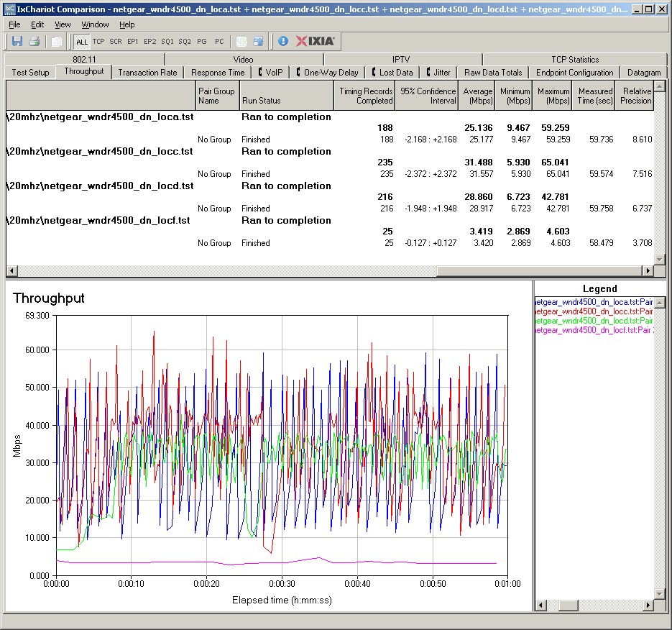Screen dimensions: 672x630
Task: Click the blue export toolbar icon
Action: (x=259, y=41)
